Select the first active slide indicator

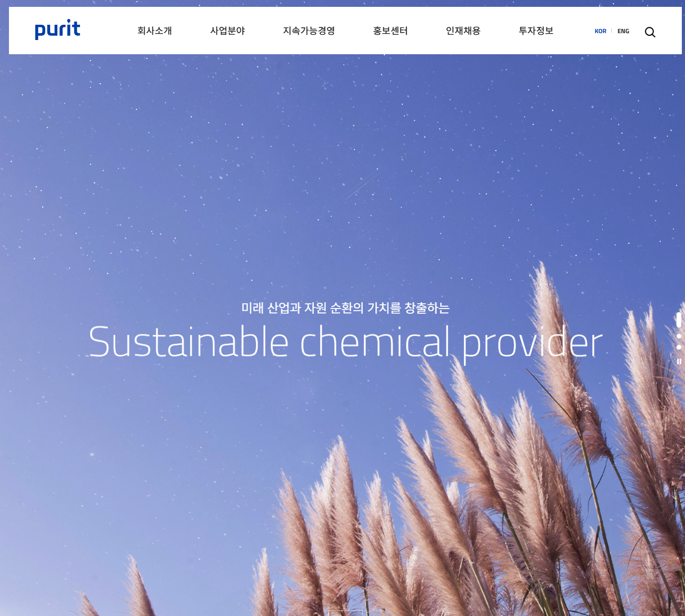(x=679, y=320)
